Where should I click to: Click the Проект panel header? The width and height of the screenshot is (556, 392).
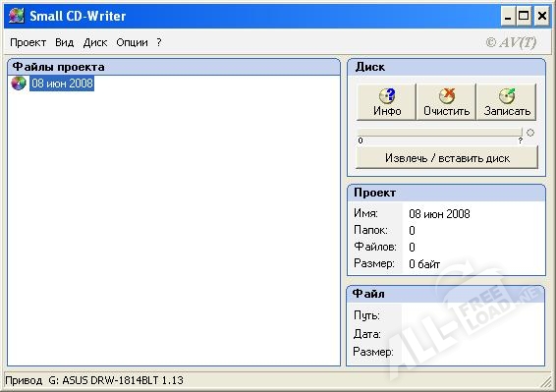click(446, 193)
